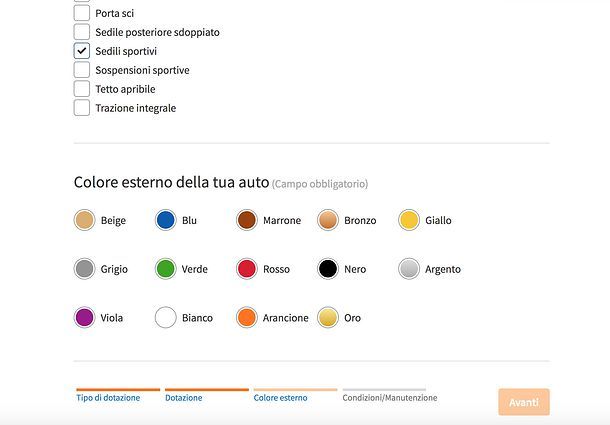Image resolution: width=610 pixels, height=425 pixels.
Task: Tick the Sospensioni sportive checkbox
Action: (82, 70)
